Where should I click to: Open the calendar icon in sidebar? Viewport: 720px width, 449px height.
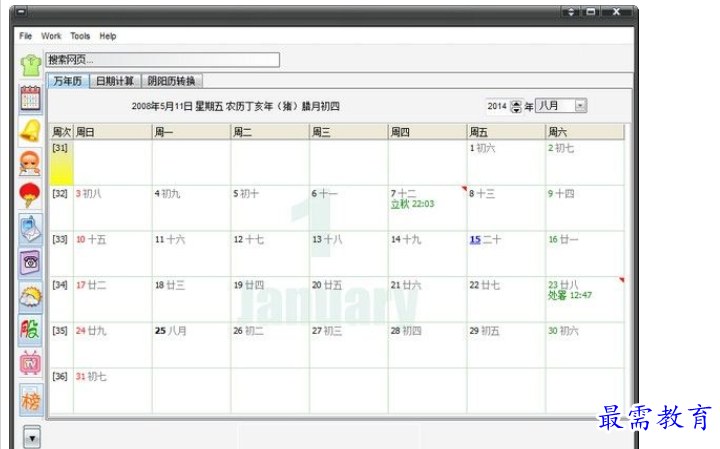[31, 98]
